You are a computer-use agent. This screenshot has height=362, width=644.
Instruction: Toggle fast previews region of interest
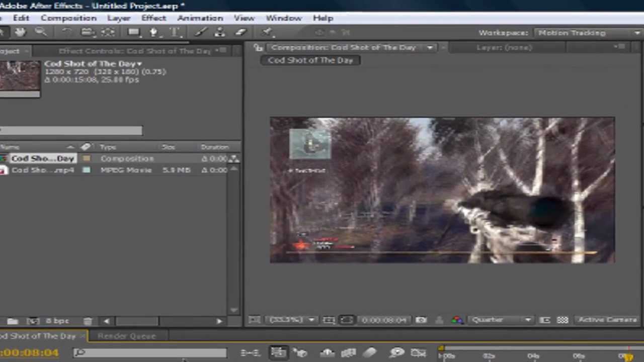pyautogui.click(x=544, y=320)
